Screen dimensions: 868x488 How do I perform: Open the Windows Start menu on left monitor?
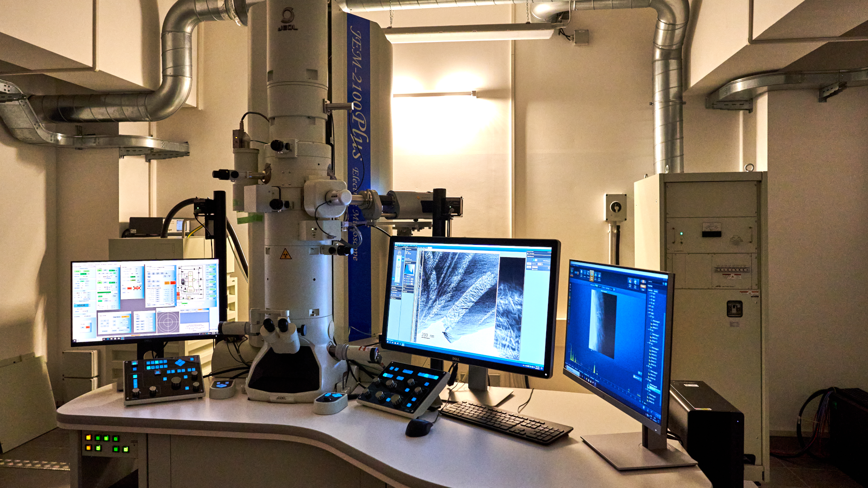coord(75,341)
